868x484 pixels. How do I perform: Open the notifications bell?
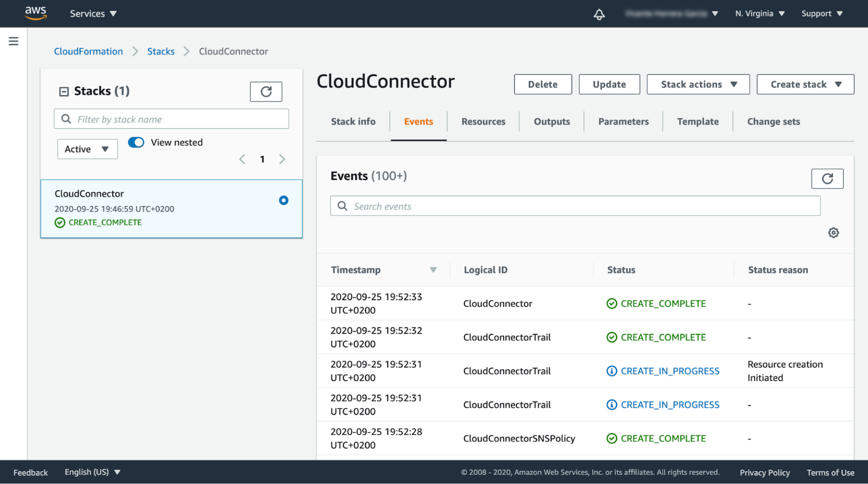pyautogui.click(x=598, y=13)
